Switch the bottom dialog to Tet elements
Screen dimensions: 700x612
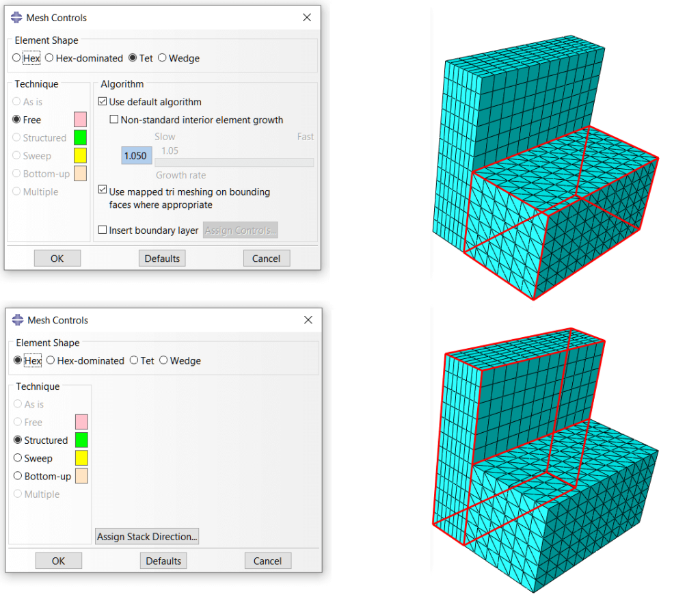coord(134,360)
